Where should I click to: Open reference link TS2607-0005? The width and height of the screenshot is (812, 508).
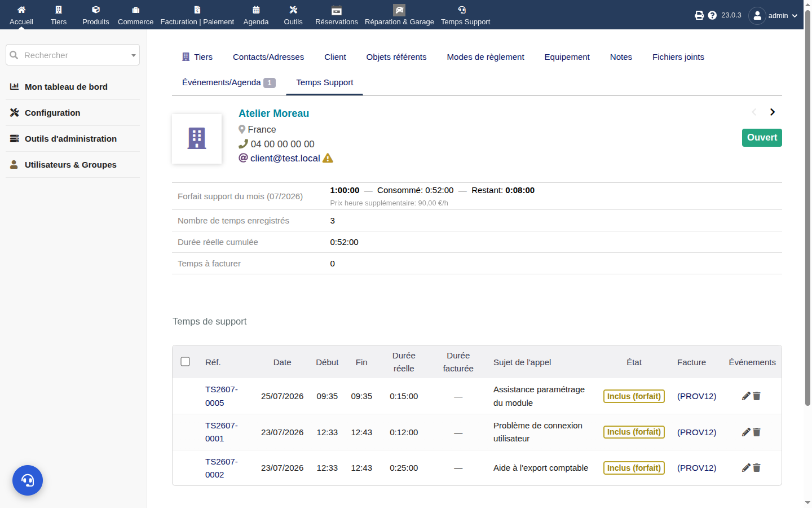tap(222, 396)
